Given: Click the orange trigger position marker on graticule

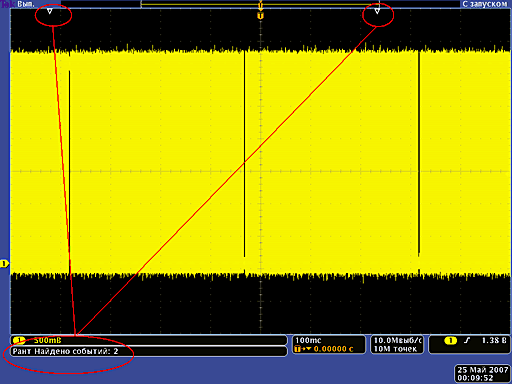Looking at the screenshot, I should (260, 15).
